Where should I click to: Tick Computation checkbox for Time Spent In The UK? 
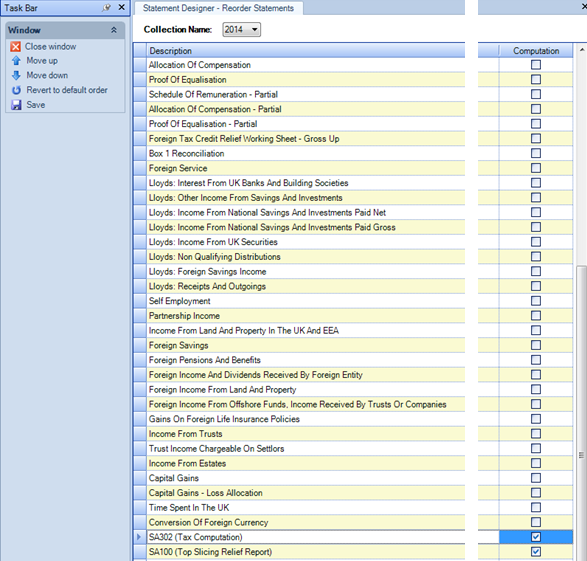(536, 507)
